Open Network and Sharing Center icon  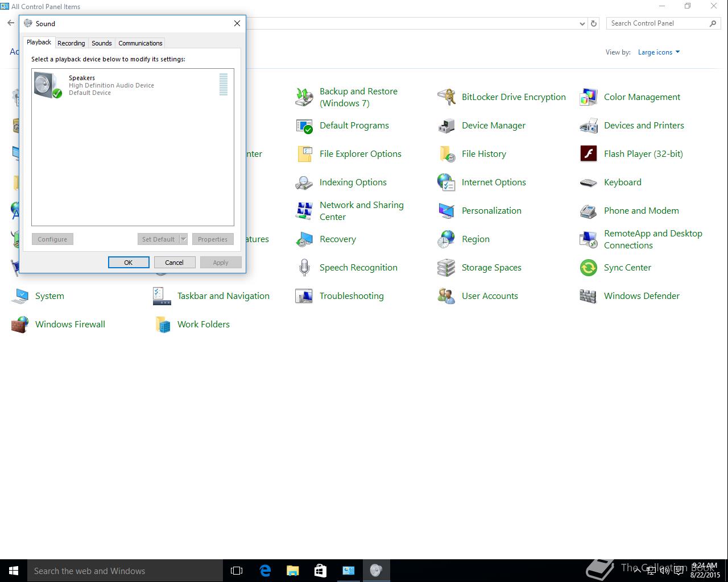304,211
